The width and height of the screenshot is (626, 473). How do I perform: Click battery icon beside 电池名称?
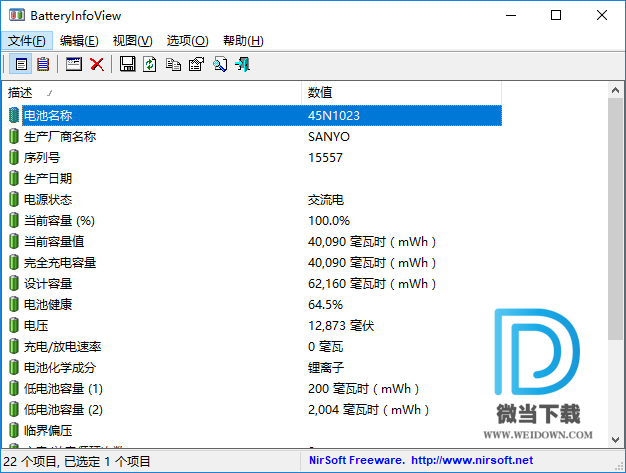[14, 115]
